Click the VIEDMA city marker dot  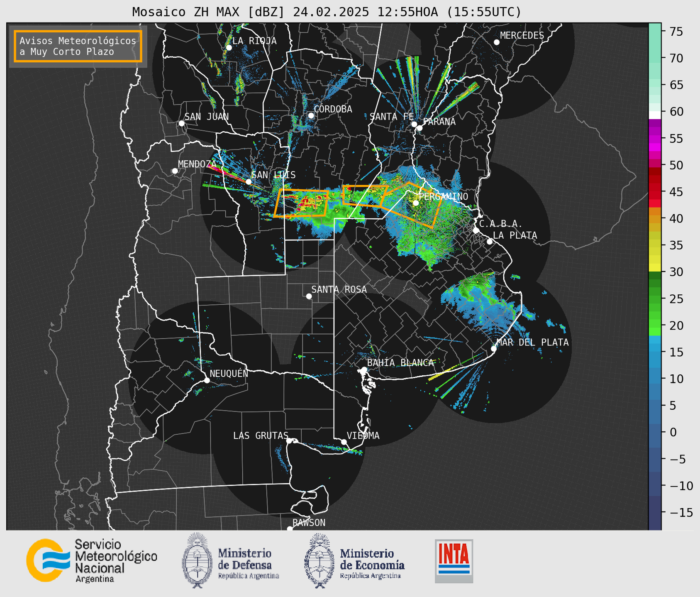point(344,442)
